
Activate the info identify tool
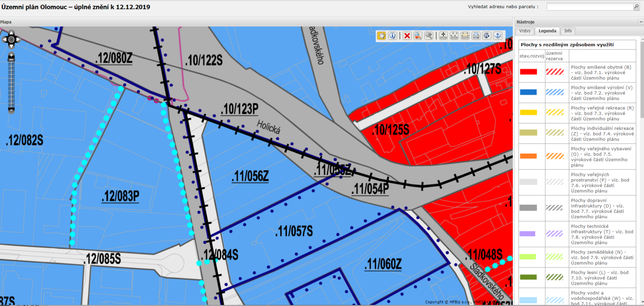click(392, 36)
